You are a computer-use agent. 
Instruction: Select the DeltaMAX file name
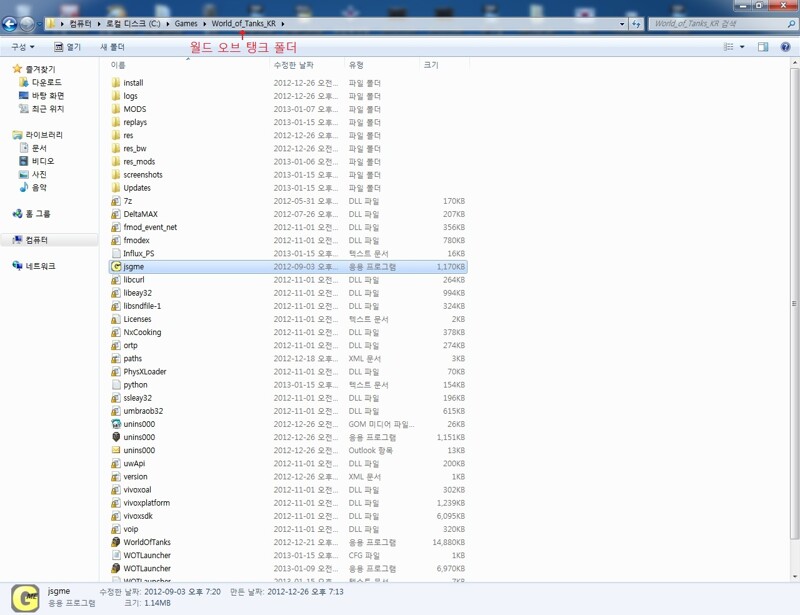140,214
